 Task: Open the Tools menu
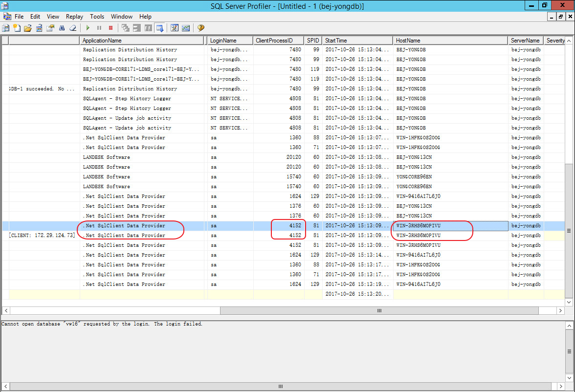(97, 16)
